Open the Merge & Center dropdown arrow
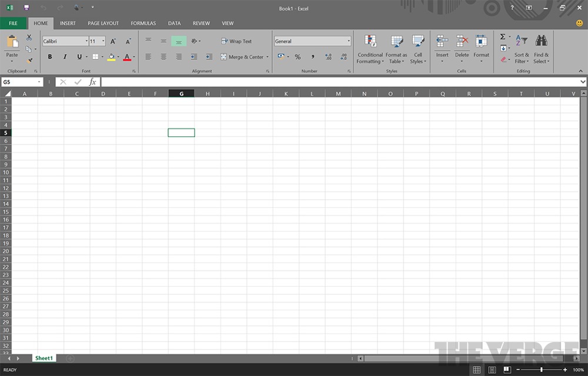Image resolution: width=588 pixels, height=376 pixels. click(268, 57)
